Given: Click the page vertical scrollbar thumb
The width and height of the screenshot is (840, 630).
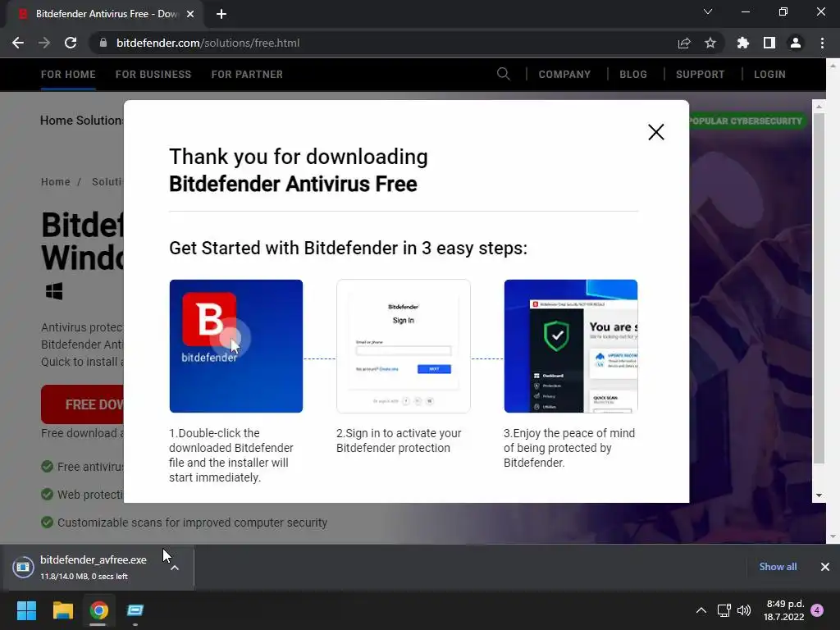Looking at the screenshot, I should [x=819, y=288].
